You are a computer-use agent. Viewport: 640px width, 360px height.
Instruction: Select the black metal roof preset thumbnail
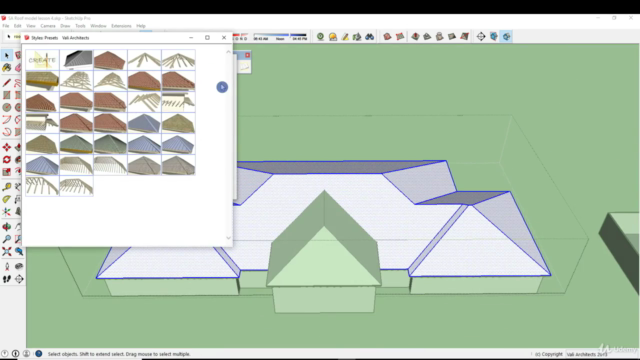tap(76, 60)
